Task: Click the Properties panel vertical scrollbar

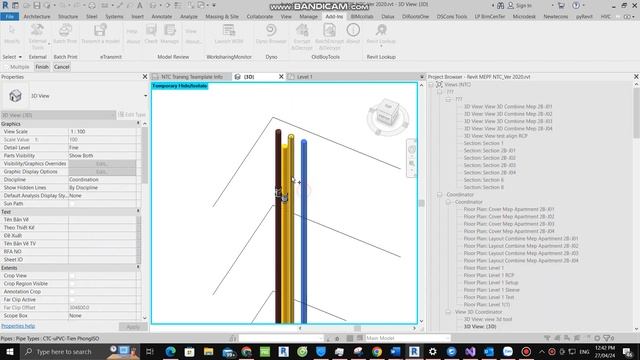Action: (x=144, y=155)
